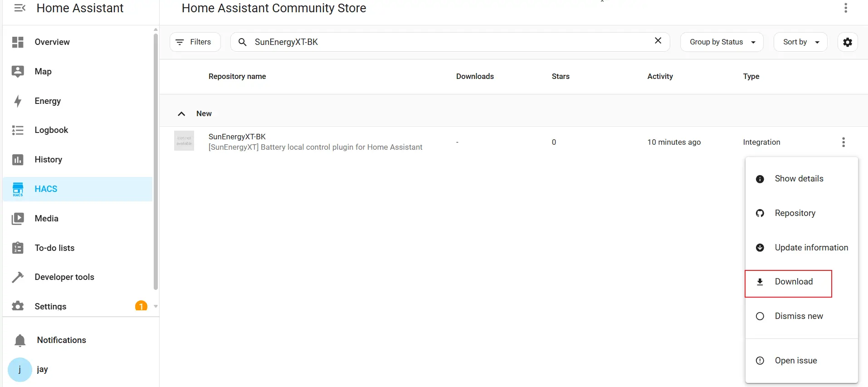Image resolution: width=868 pixels, height=387 pixels.
Task: Click the Filters button
Action: [x=195, y=42]
